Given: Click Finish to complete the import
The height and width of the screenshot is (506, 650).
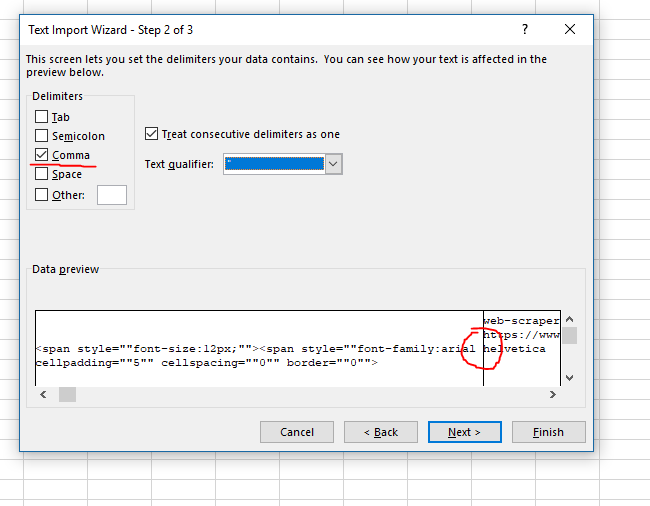Looking at the screenshot, I should point(548,432).
